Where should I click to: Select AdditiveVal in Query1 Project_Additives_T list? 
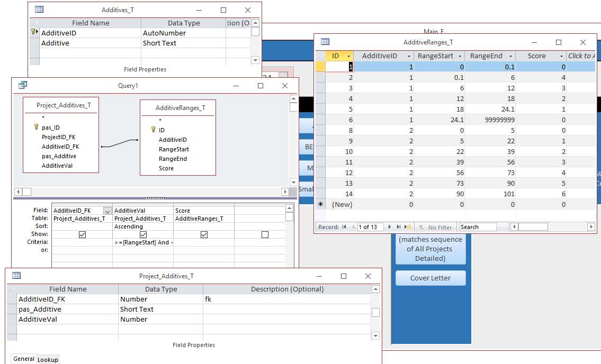point(57,166)
